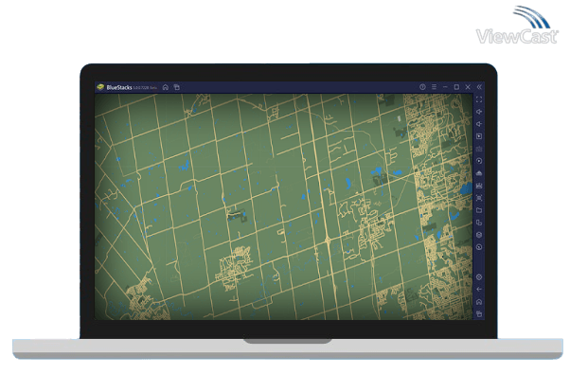The image size is (570, 392).
Task: Take a screenshot using sidebar capture icon
Action: (x=479, y=198)
